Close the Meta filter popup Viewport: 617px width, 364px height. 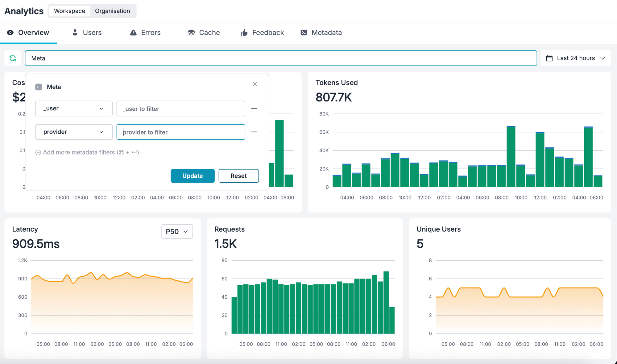255,84
